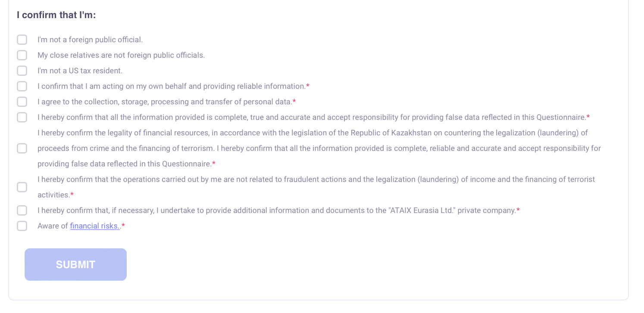Check the acting on my own behalf box
This screenshot has height=313, width=644.
(22, 86)
